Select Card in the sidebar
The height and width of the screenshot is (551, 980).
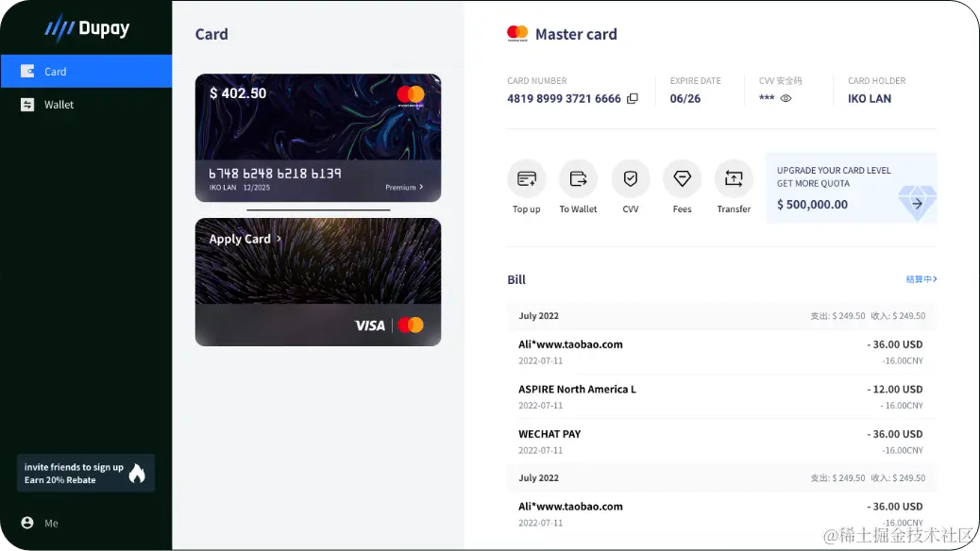click(86, 71)
